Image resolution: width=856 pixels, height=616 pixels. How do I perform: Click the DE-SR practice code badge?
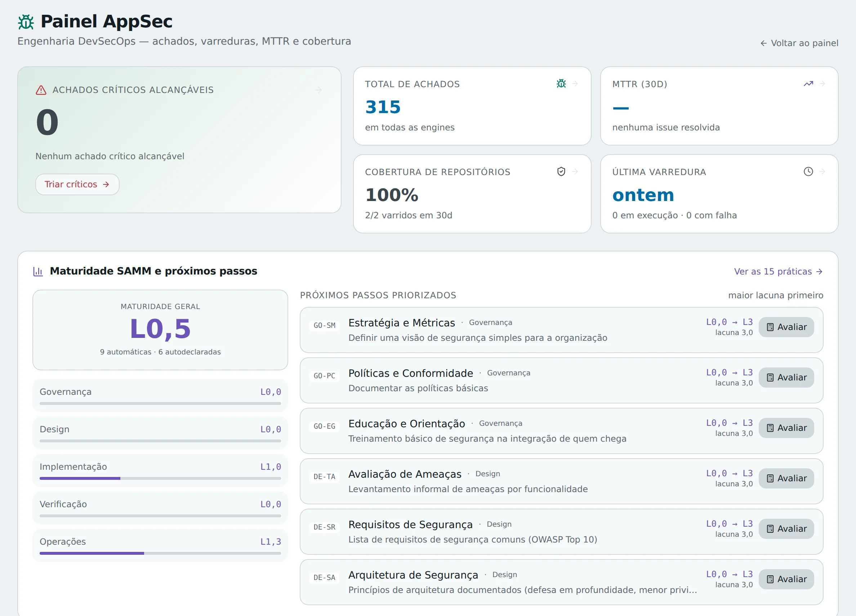tap(325, 527)
